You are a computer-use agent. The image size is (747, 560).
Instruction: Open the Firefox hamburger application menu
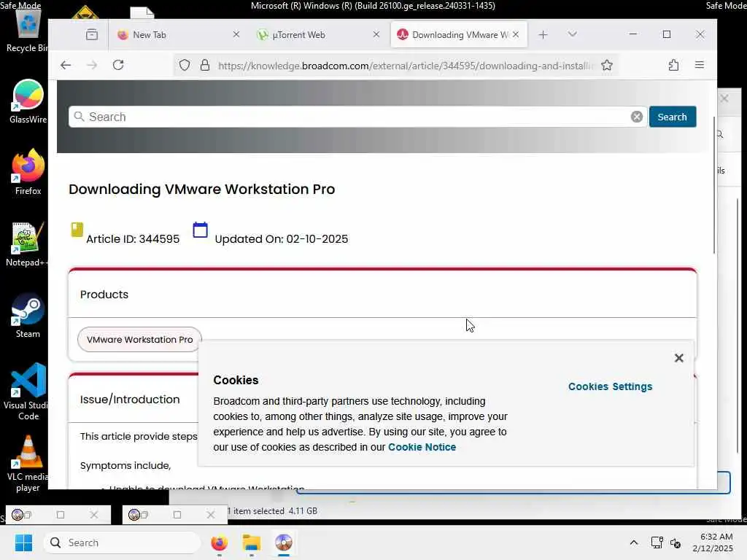700,65
